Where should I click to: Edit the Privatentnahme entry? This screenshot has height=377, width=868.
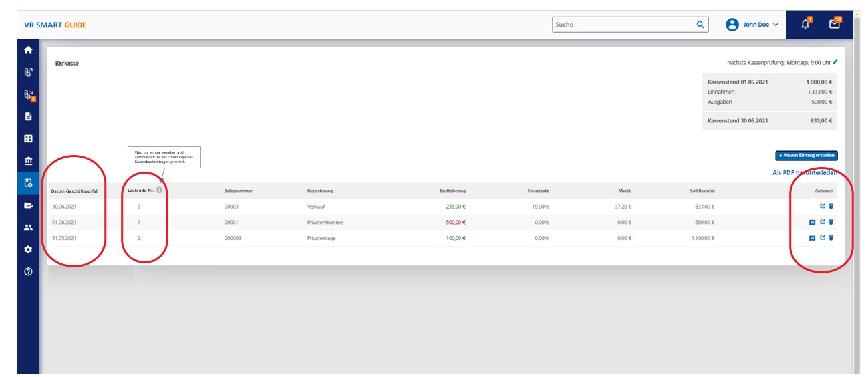point(823,222)
